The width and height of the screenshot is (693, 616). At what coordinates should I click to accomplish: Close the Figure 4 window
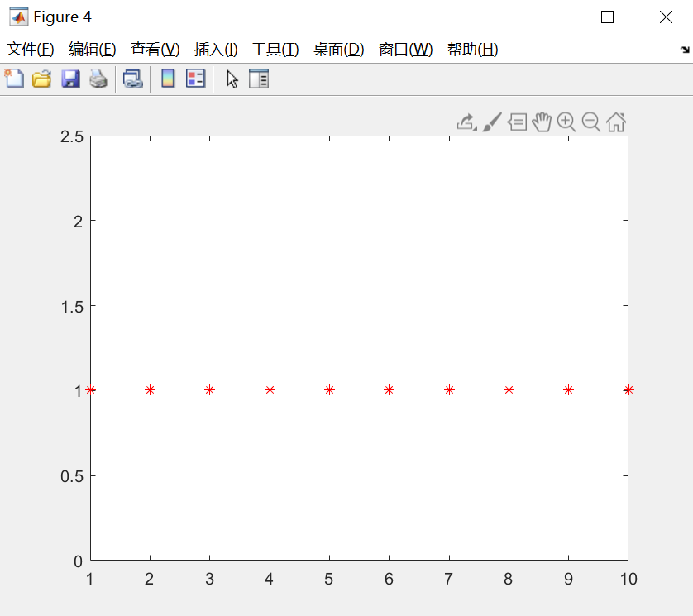[x=666, y=17]
